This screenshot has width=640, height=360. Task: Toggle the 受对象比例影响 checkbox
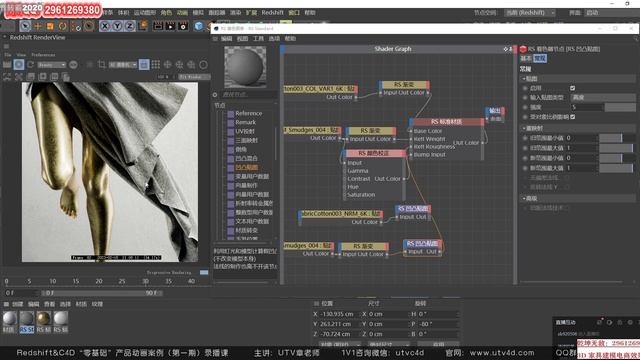(572, 117)
